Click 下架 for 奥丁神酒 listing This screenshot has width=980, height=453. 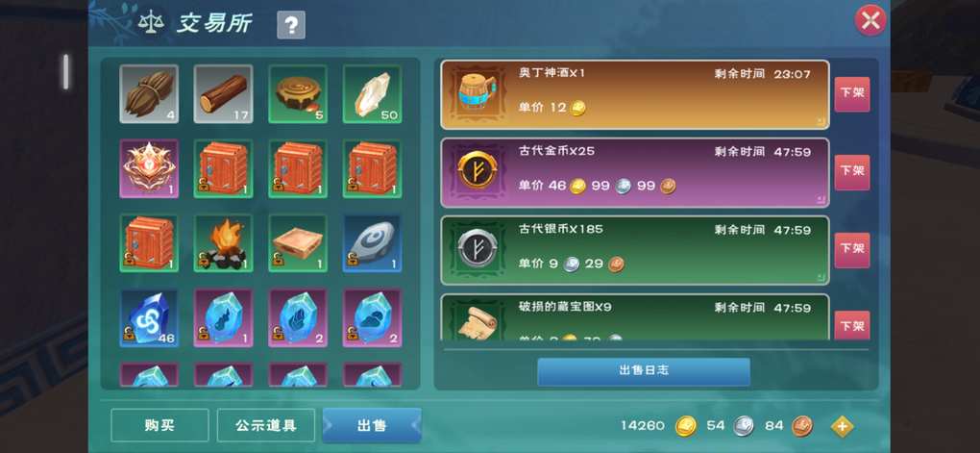point(852,94)
